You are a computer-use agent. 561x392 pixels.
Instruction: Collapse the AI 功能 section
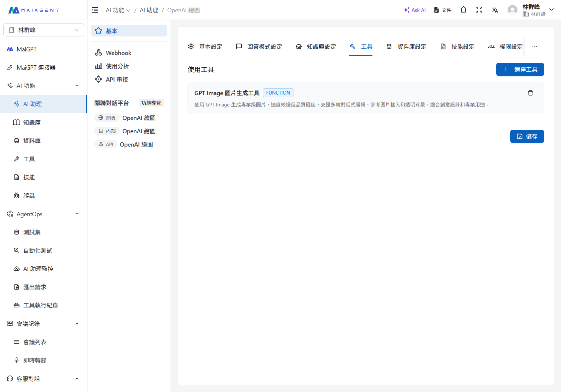point(77,85)
